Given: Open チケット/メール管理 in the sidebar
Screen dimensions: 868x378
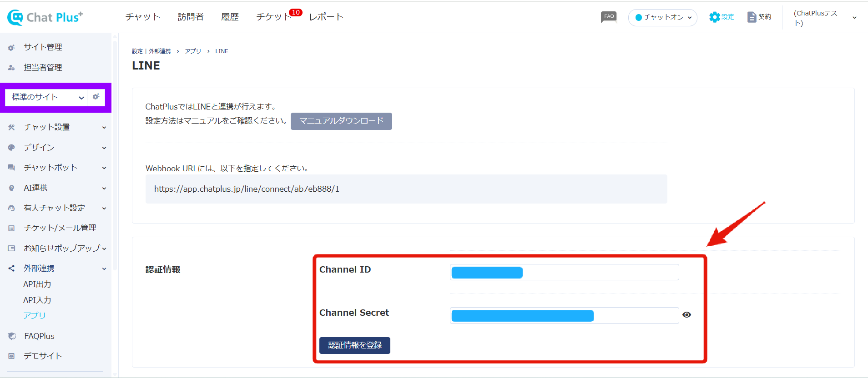Looking at the screenshot, I should coord(60,228).
